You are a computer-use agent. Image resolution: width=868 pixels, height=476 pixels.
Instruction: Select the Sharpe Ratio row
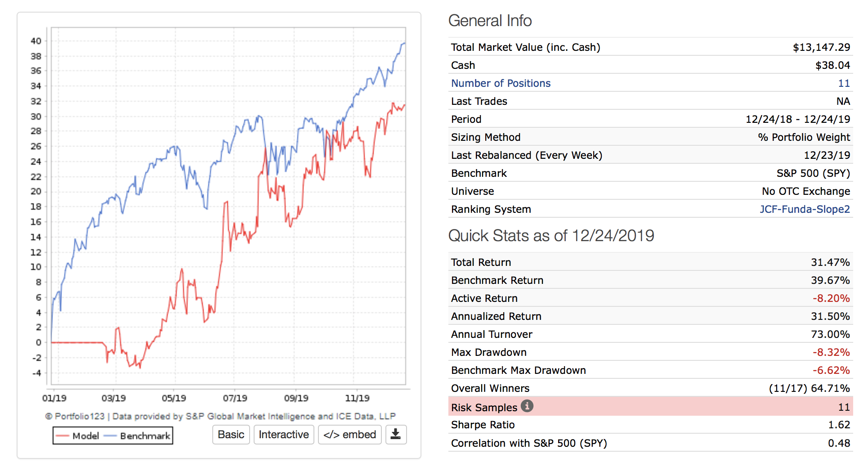click(650, 425)
